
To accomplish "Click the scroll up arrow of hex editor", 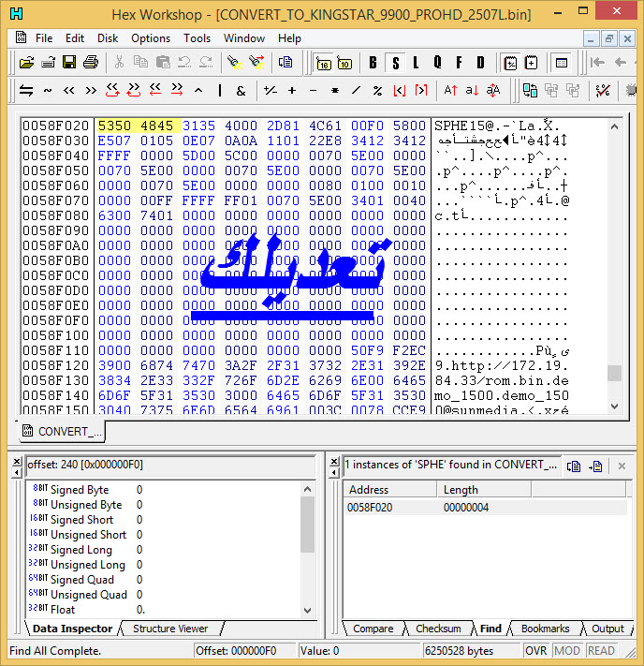I will coord(614,126).
